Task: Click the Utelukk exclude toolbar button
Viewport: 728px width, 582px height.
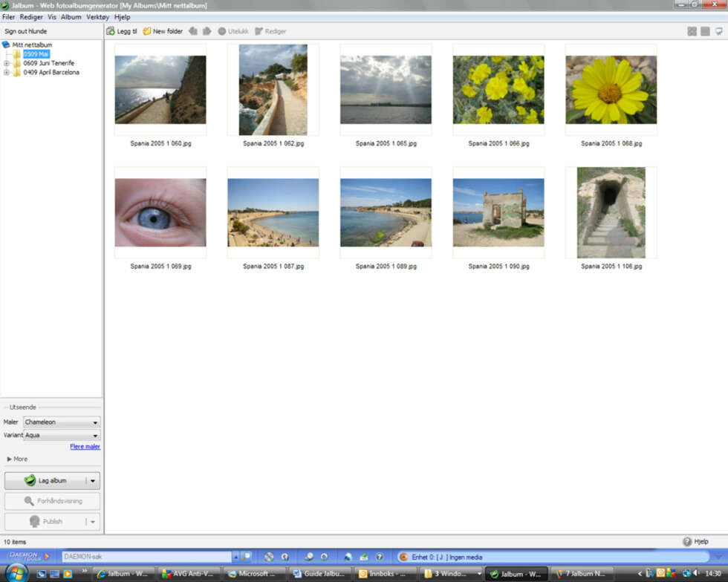Action: point(233,31)
